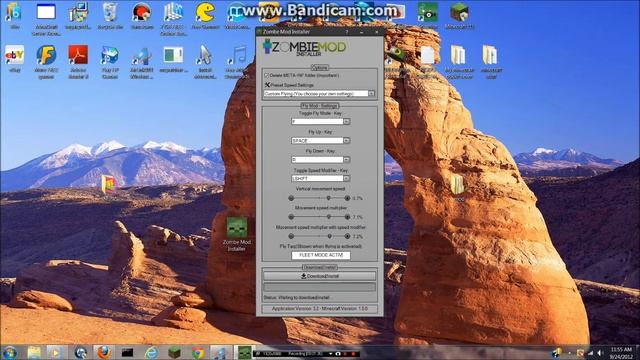
Task: Open the Windows Start orb
Action: 10,352
